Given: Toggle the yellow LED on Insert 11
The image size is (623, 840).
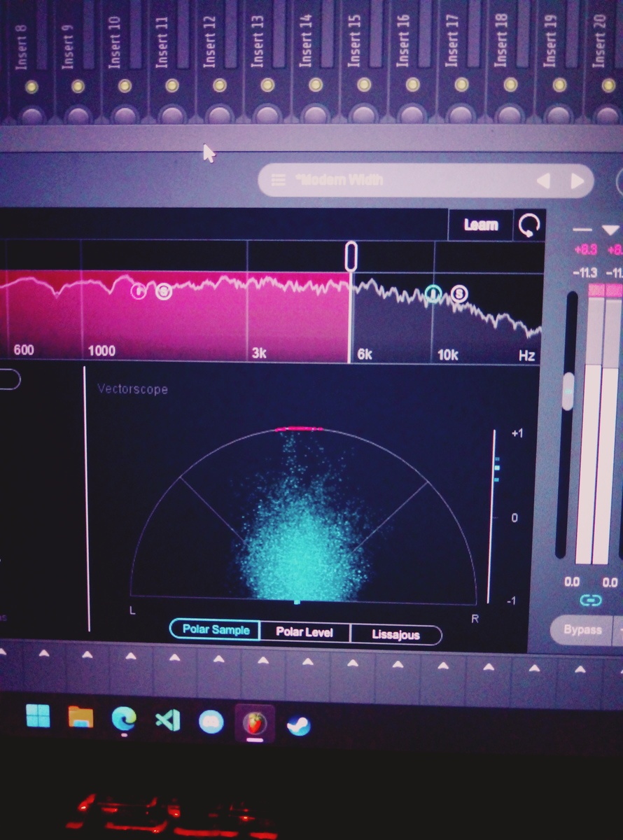Looking at the screenshot, I should coord(172,86).
